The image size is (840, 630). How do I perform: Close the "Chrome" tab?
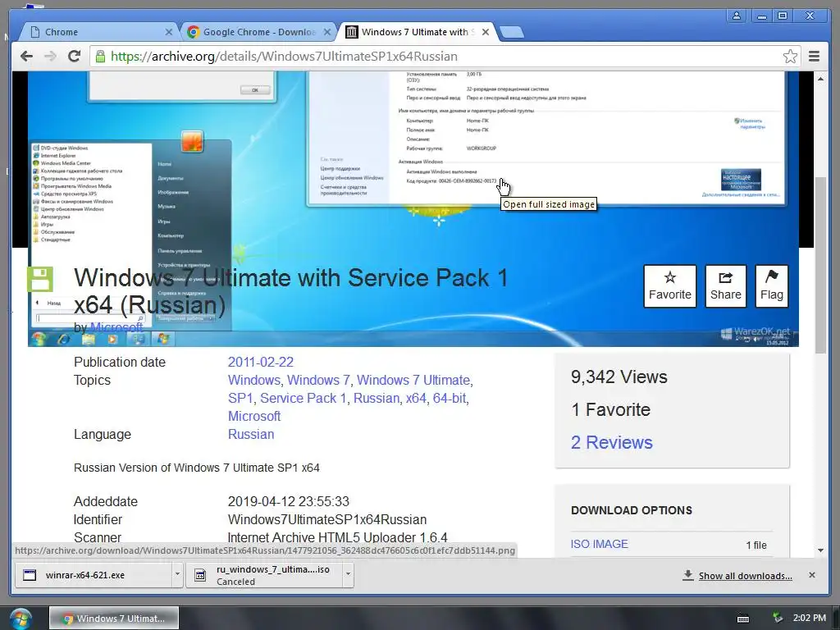point(169,32)
